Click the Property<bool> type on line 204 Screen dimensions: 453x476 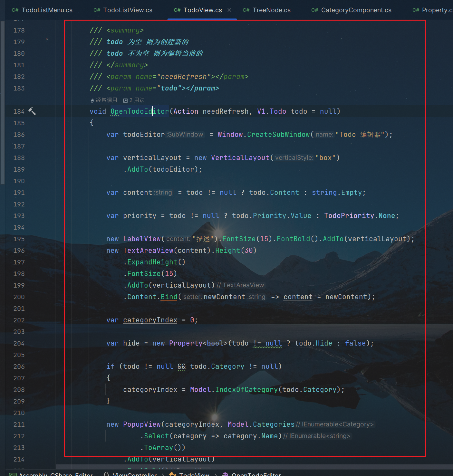point(198,343)
